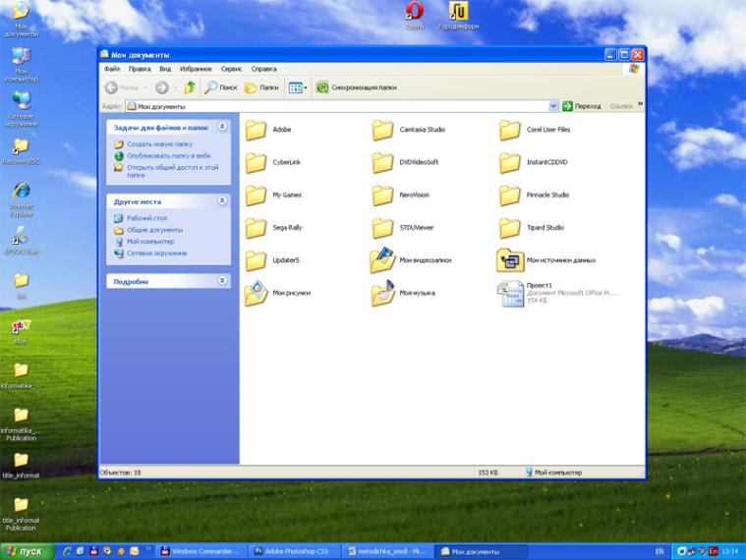Open Мои видеозаписи folder
Image resolution: width=746 pixels, height=560 pixels.
[x=411, y=260]
